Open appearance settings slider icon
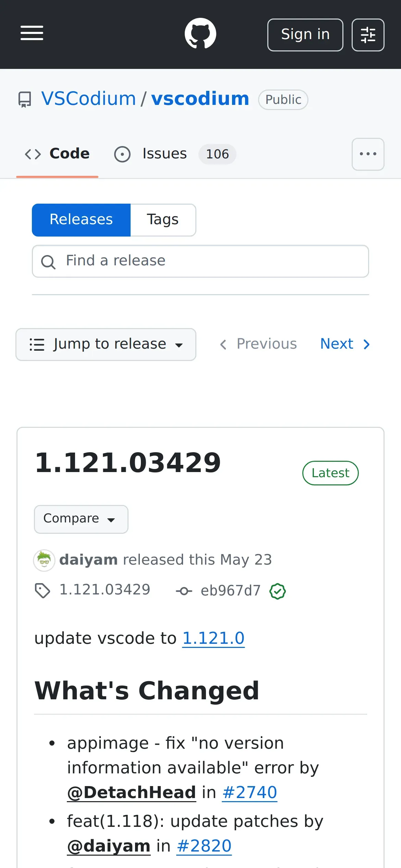The height and width of the screenshot is (868, 401). [x=368, y=35]
